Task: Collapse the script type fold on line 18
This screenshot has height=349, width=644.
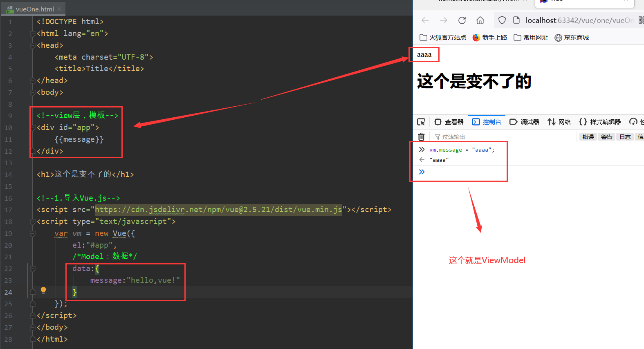Action: click(32, 221)
